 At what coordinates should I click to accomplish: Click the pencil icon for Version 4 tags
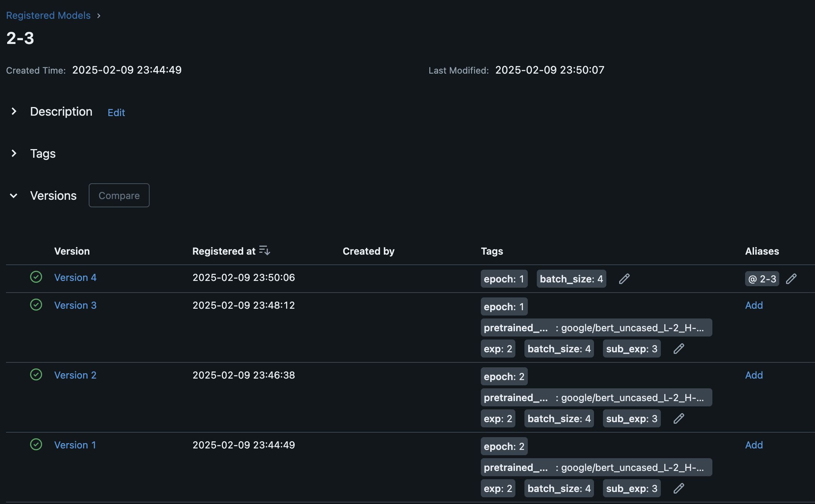(624, 279)
